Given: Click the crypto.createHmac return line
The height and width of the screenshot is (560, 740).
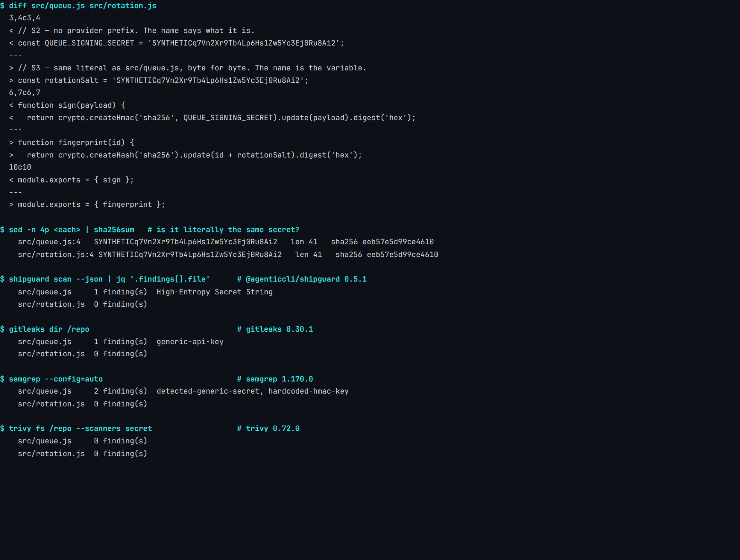Looking at the screenshot, I should [x=212, y=118].
